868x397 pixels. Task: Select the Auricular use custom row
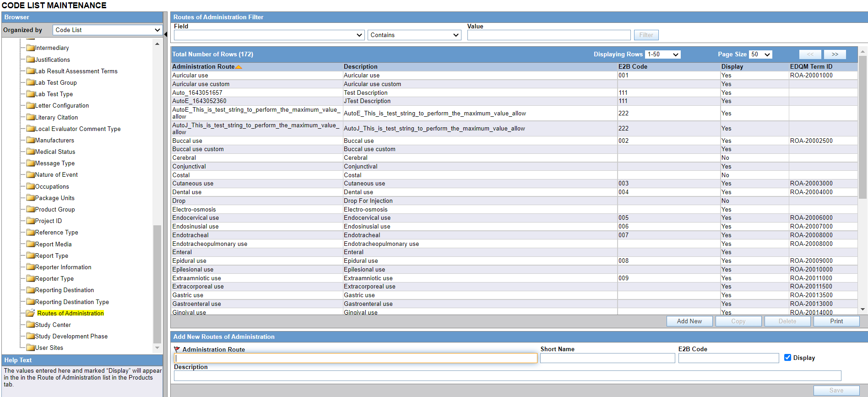point(514,84)
